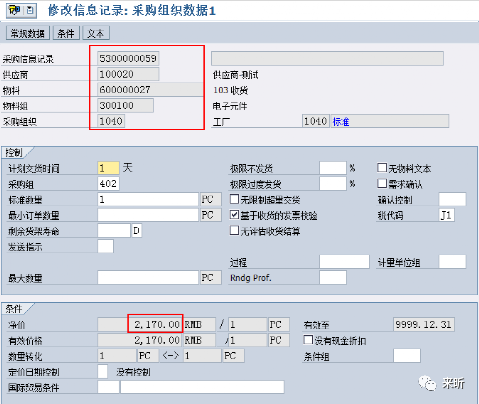Click the 供应商 field 100020
479x404 pixels.
[128, 74]
